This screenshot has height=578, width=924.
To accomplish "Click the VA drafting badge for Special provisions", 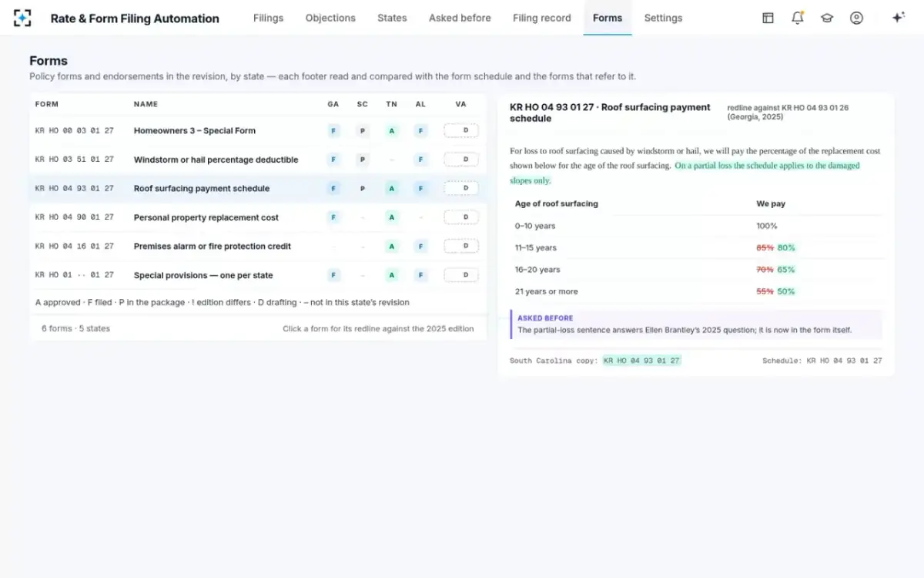I will (461, 275).
